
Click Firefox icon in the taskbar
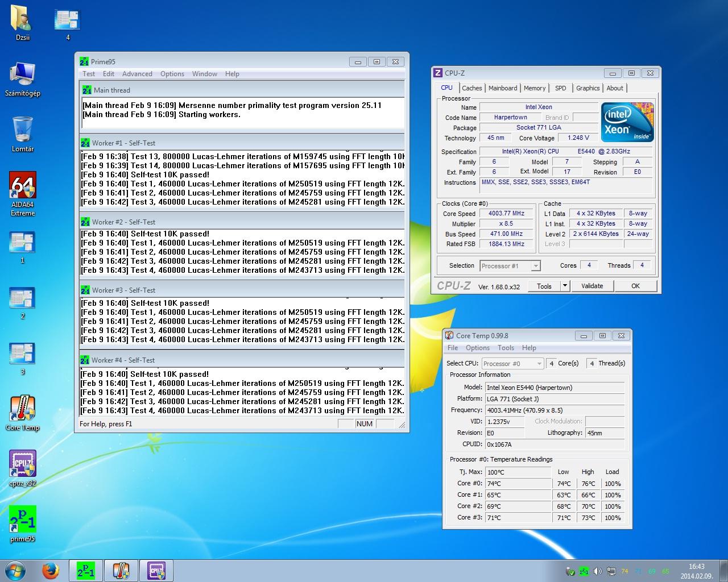click(x=50, y=571)
